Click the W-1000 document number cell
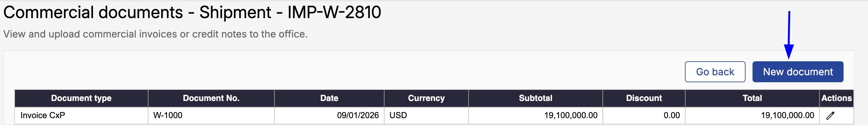 click(x=168, y=116)
